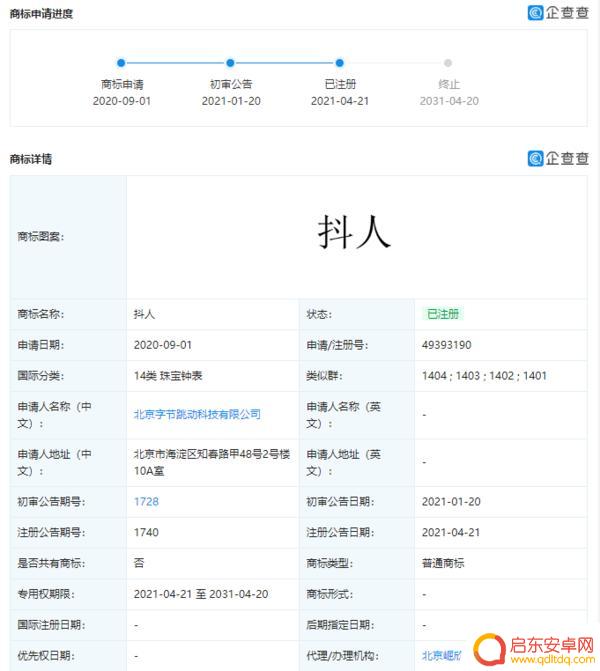Screen dimensions: 600x671
Task: Click the greyed 终止 timeline dot
Action: (x=448, y=63)
